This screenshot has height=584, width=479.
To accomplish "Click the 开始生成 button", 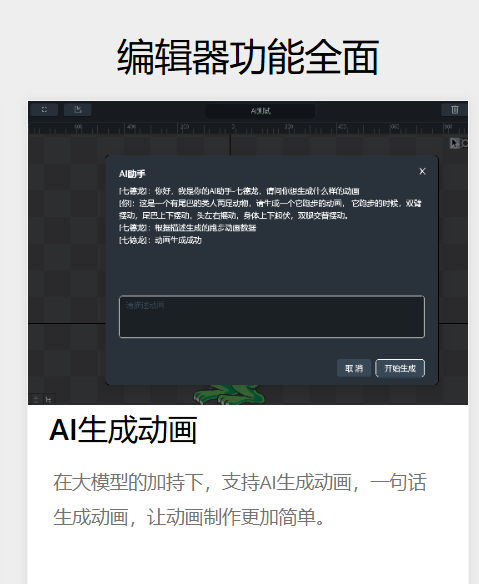I will (x=400, y=368).
